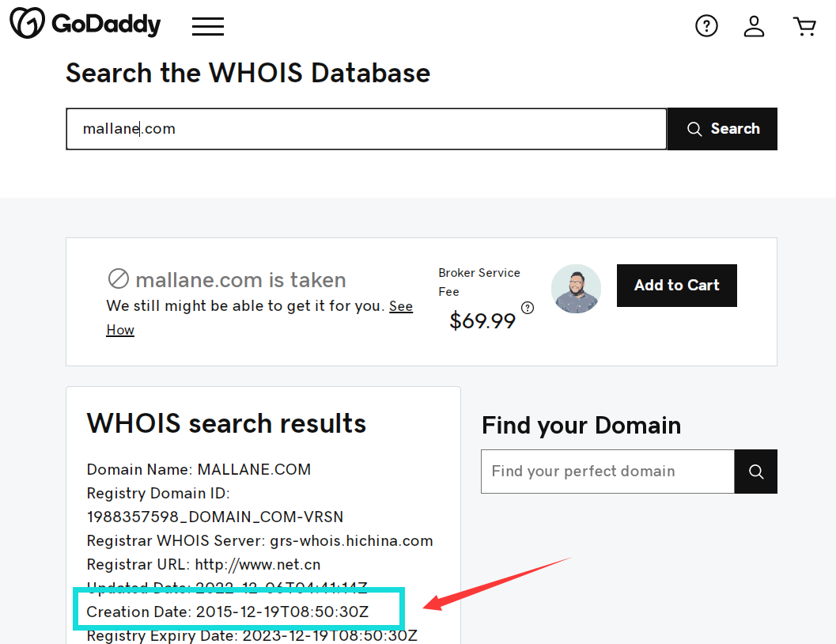
Task: Select the $69.99 broker fee price
Action: pyautogui.click(x=482, y=321)
